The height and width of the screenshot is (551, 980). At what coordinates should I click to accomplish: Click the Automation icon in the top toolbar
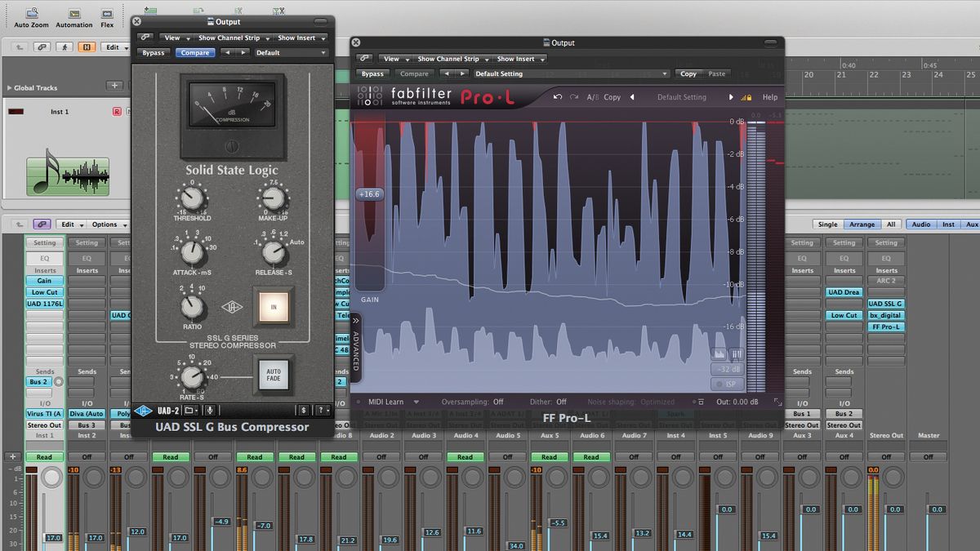point(73,14)
